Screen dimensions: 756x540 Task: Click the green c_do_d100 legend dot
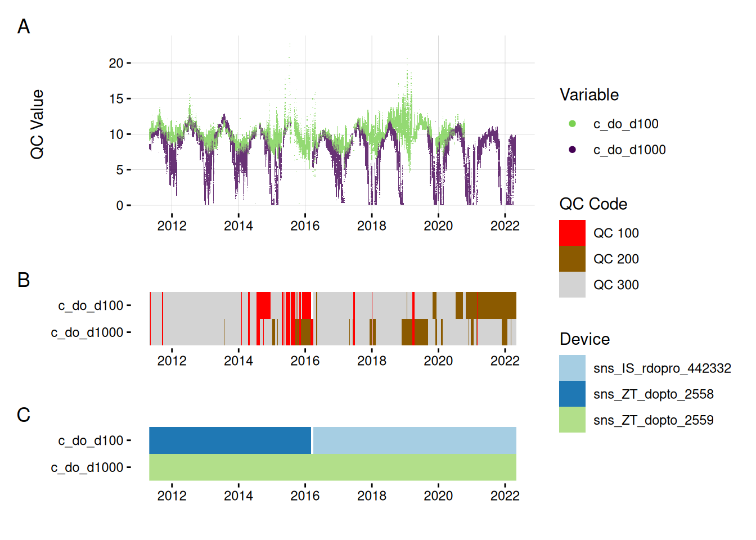pyautogui.click(x=572, y=124)
